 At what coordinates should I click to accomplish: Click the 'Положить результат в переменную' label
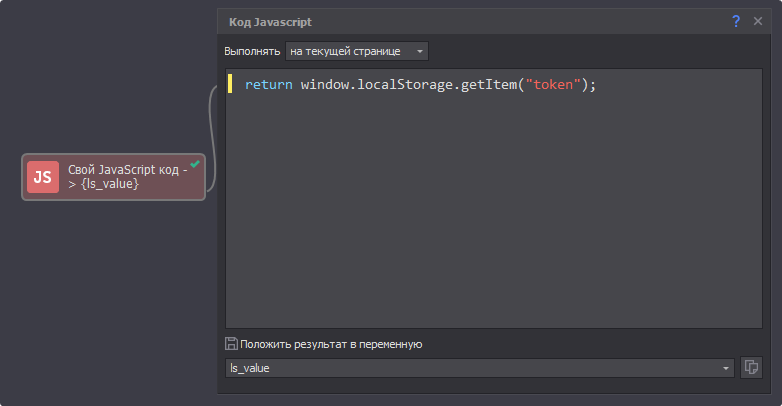tap(330, 344)
